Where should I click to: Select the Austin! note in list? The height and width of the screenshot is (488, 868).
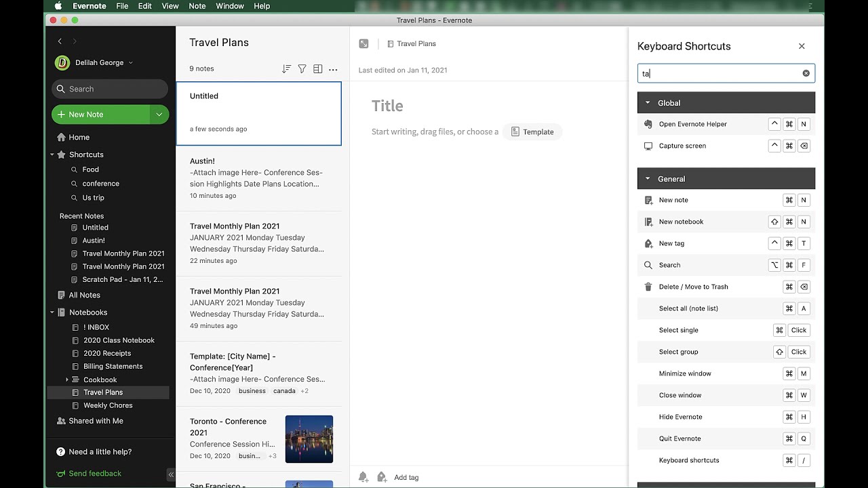point(259,179)
